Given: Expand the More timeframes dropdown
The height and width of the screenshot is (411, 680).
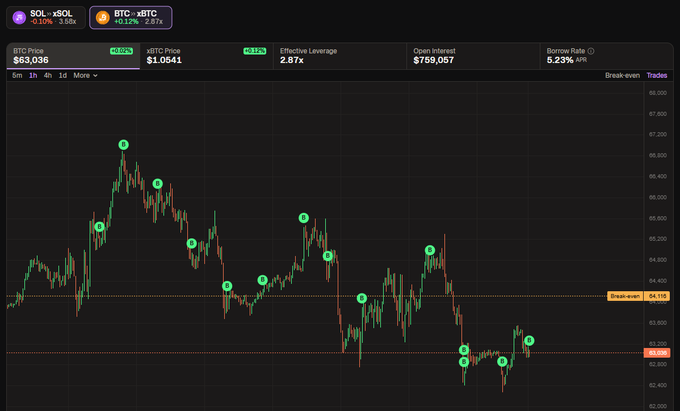Looking at the screenshot, I should click(x=85, y=75).
